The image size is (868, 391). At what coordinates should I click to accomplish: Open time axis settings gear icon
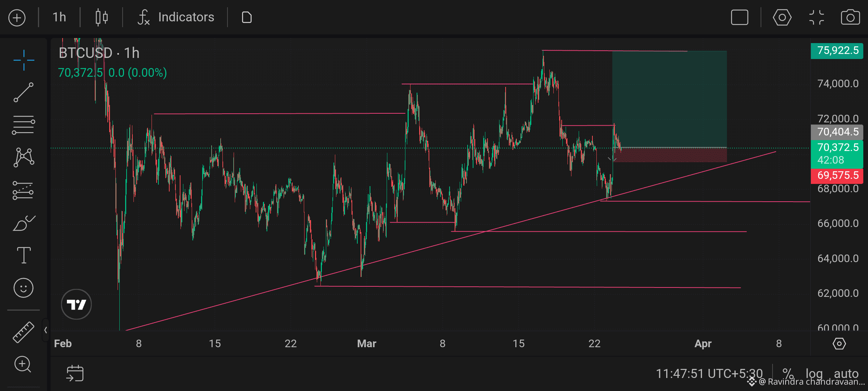click(839, 344)
